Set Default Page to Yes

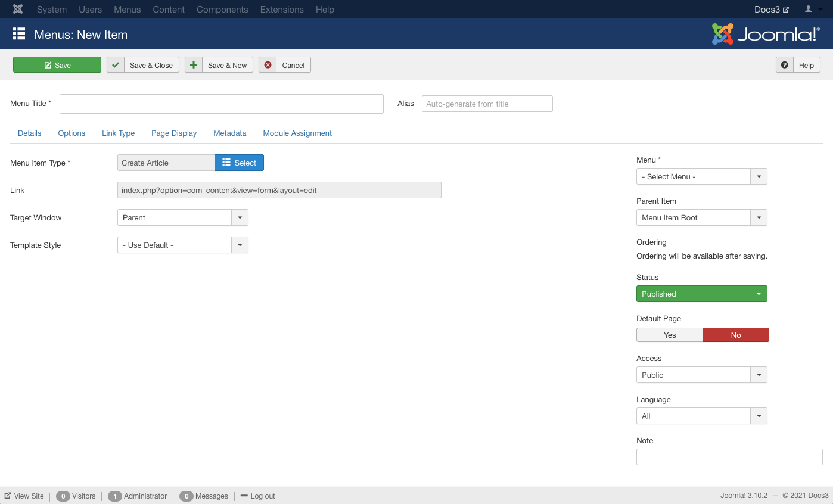(x=669, y=335)
